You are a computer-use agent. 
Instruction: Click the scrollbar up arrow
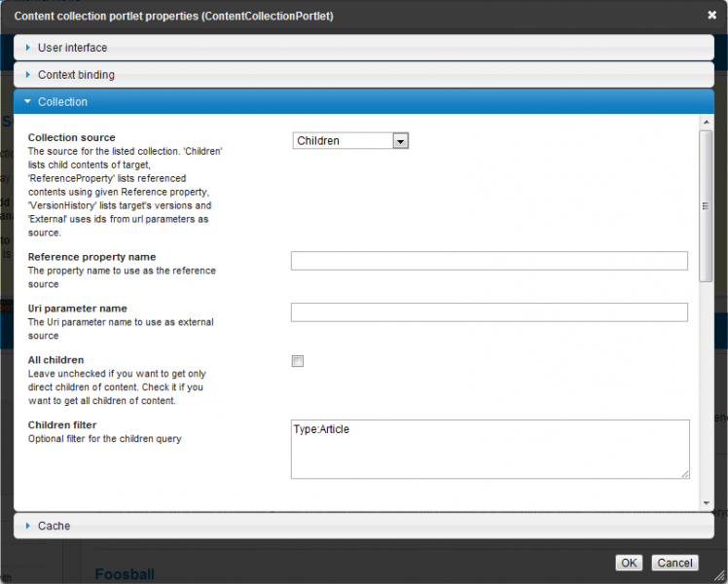click(x=707, y=122)
